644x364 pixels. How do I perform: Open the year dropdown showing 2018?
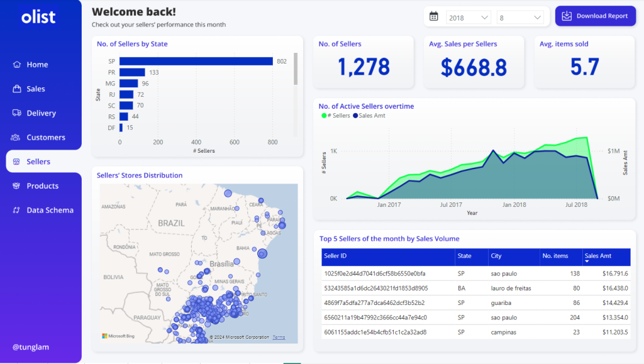pos(468,18)
